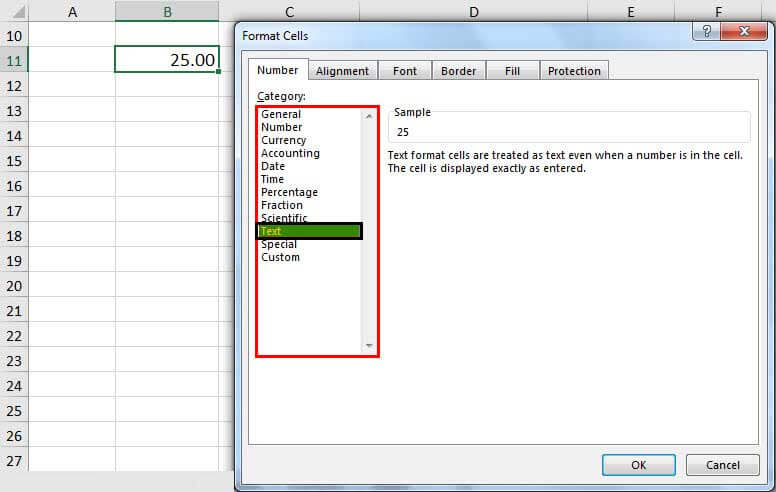Choose the Currency category
Viewport: 776px width, 492px height.
coord(284,140)
